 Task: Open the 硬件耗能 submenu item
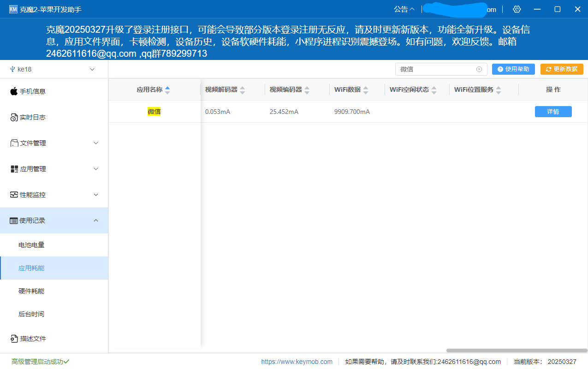tap(54, 291)
